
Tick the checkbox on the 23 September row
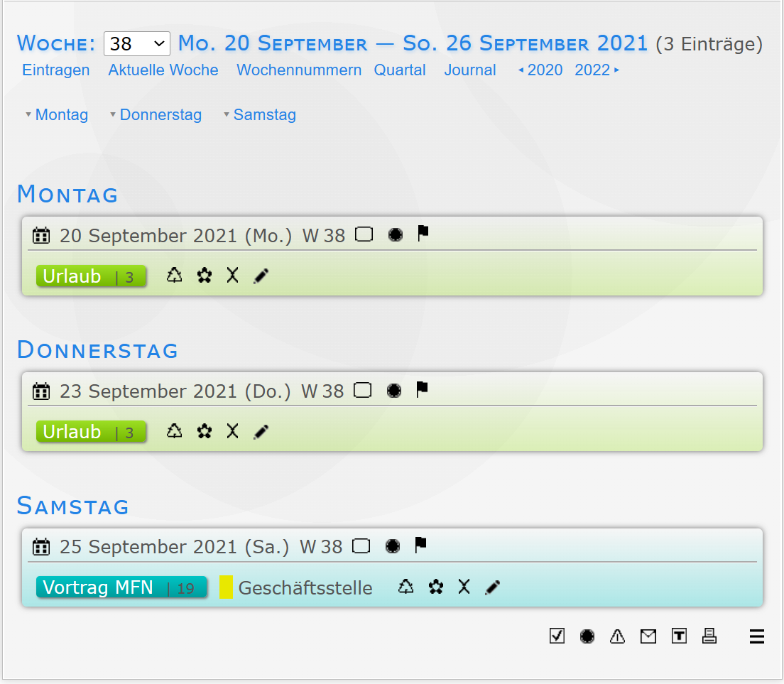click(362, 390)
